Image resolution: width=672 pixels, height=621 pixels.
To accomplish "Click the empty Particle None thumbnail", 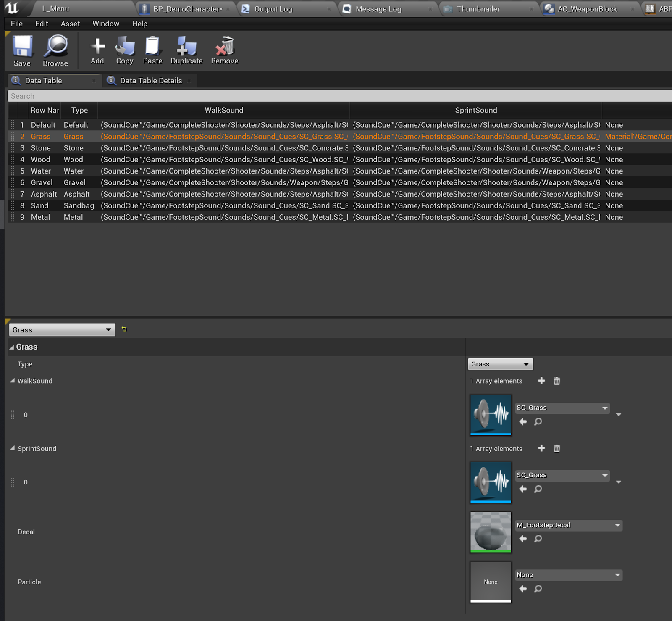I will (491, 582).
